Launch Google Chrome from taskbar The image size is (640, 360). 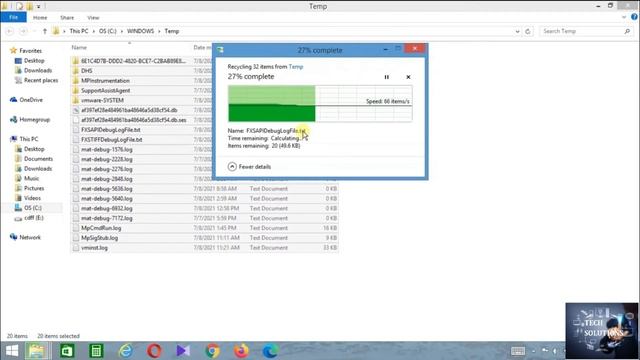(x=212, y=351)
